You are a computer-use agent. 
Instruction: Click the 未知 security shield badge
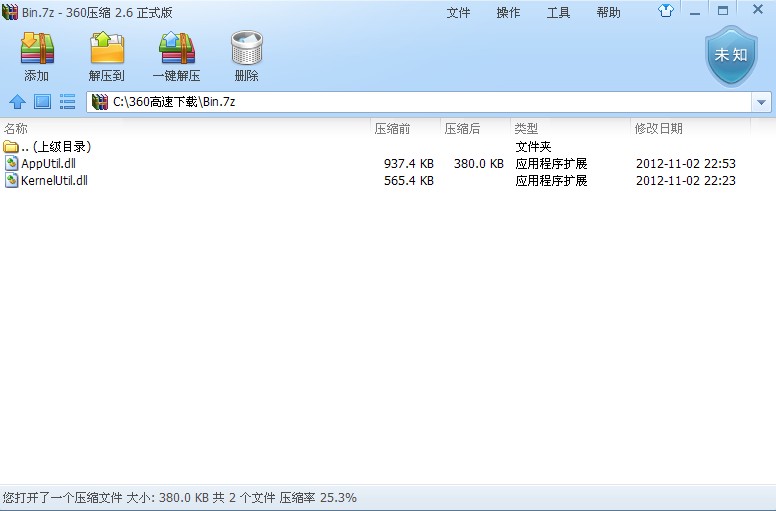[x=731, y=55]
